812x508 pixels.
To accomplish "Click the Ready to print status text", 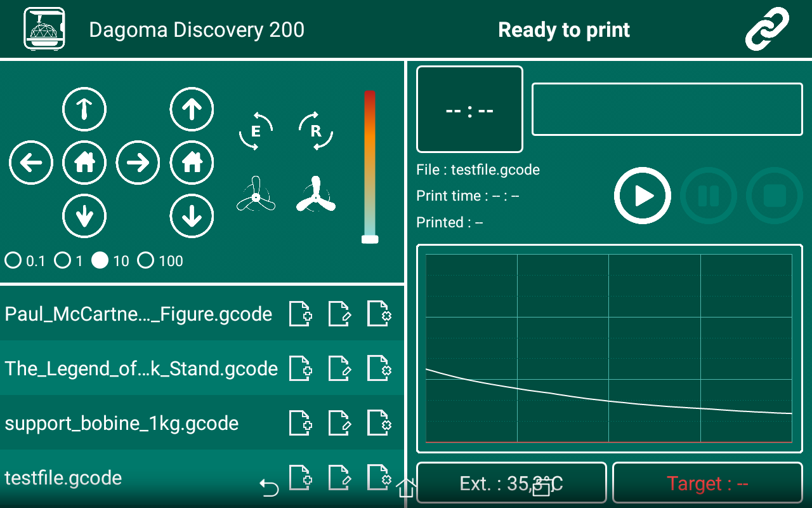I will [564, 30].
